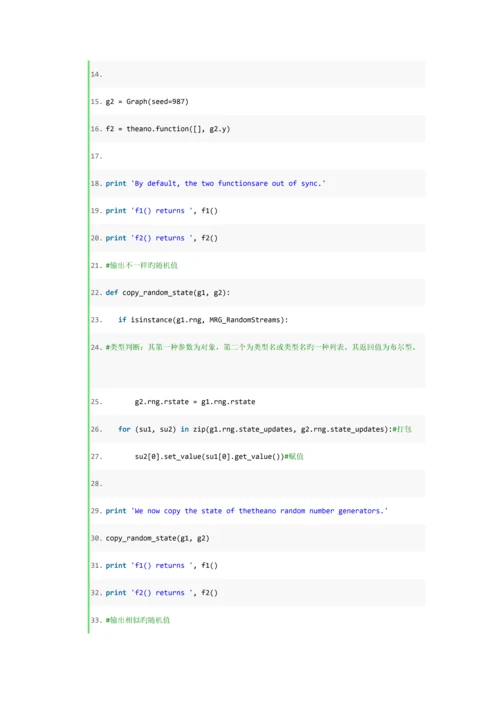Click the line 'f2 = theano.function([], g2.y)'

click(168, 129)
